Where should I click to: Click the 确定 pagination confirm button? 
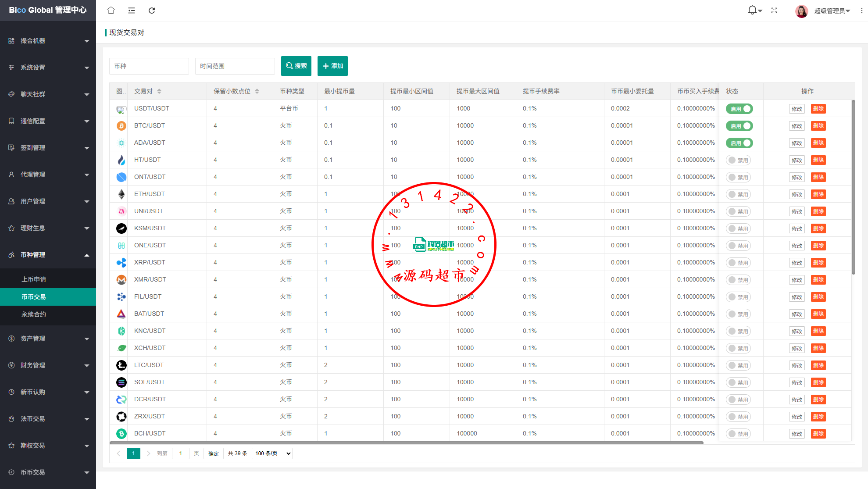(214, 453)
